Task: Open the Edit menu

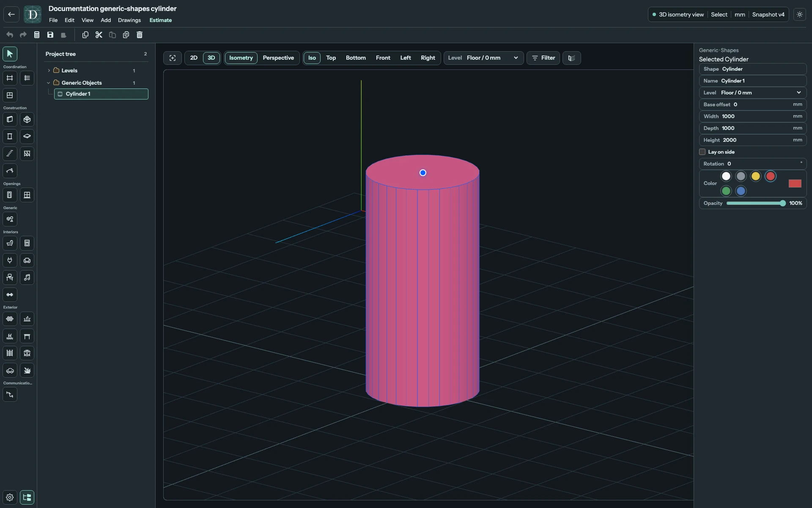Action: [69, 20]
